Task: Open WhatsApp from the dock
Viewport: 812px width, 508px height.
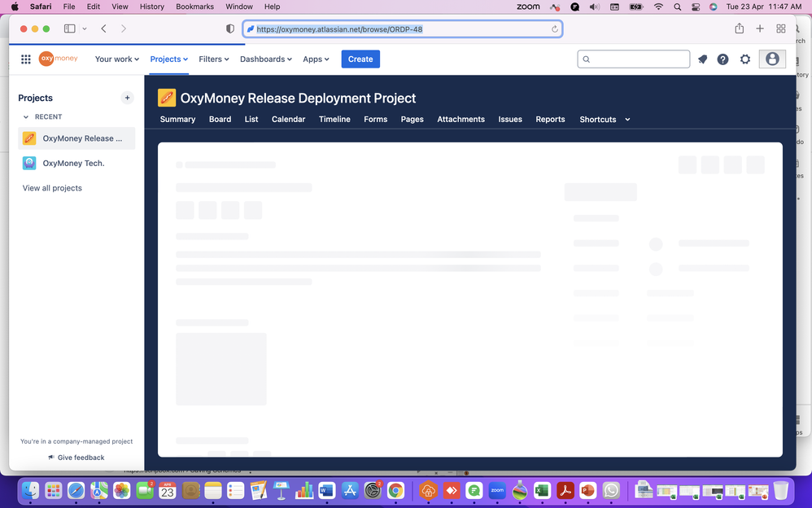Action: [611, 490]
